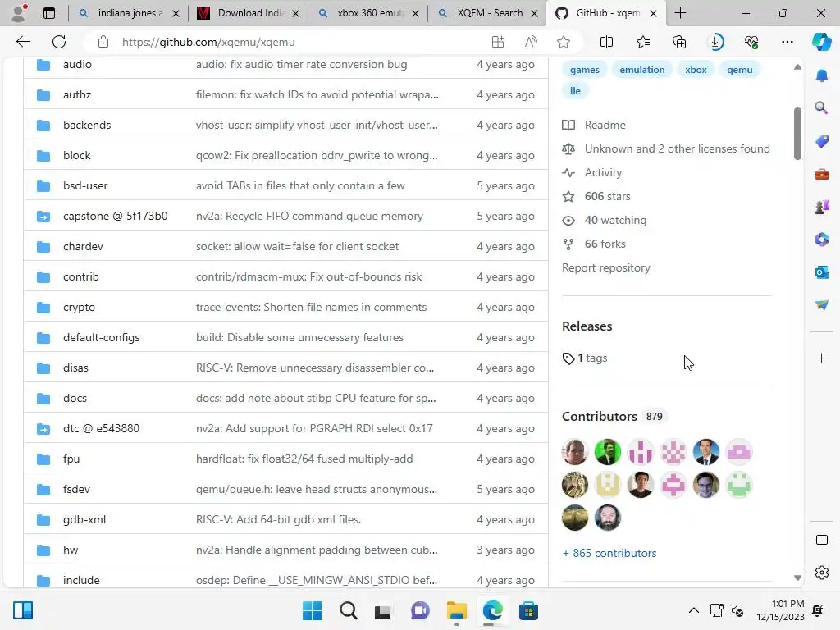View site information lock icon
840x630 pixels.
coord(103,42)
